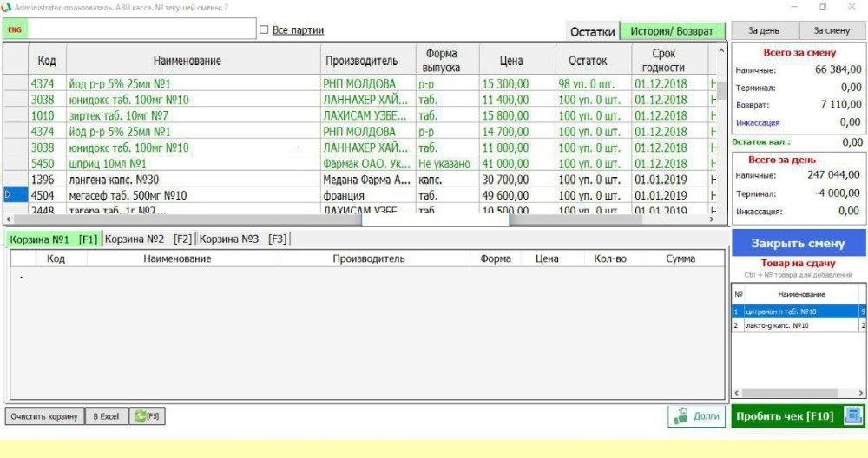
Task: Click left arrow of stock table scrollbar
Action: point(9,219)
